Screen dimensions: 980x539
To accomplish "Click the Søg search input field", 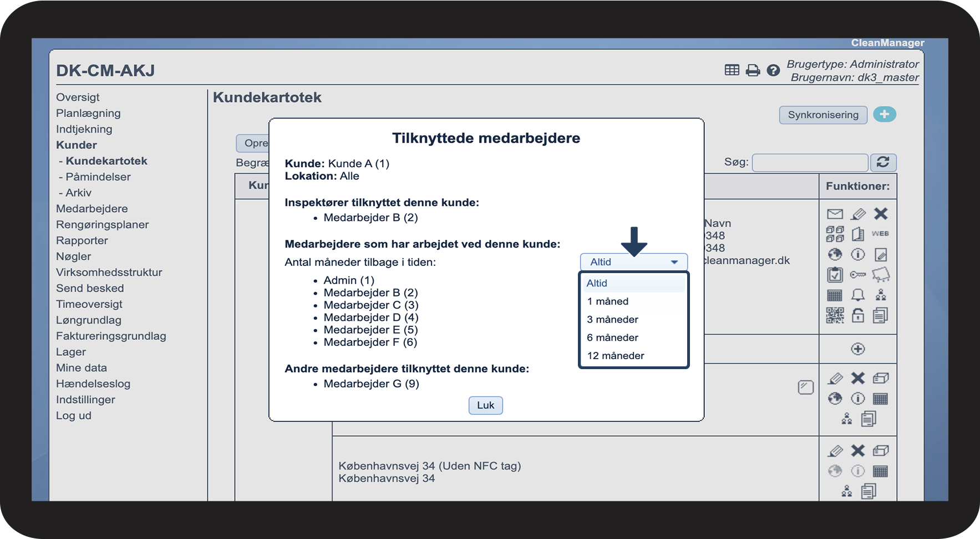I will click(x=810, y=163).
